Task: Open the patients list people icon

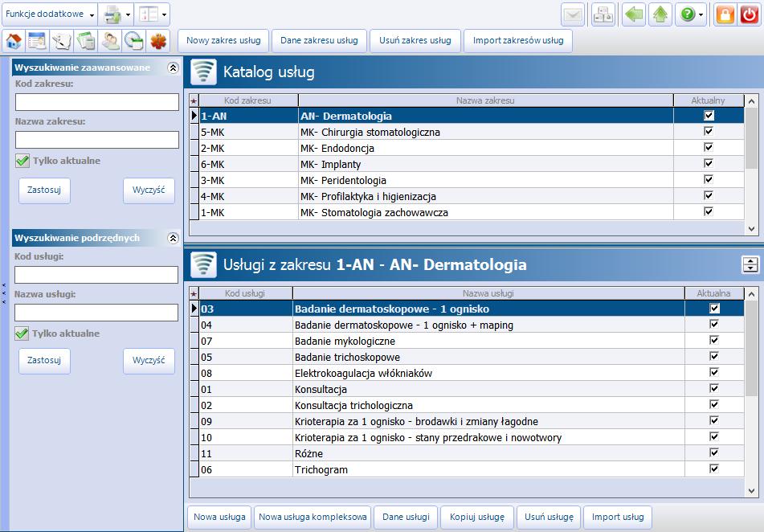Action: click(110, 41)
